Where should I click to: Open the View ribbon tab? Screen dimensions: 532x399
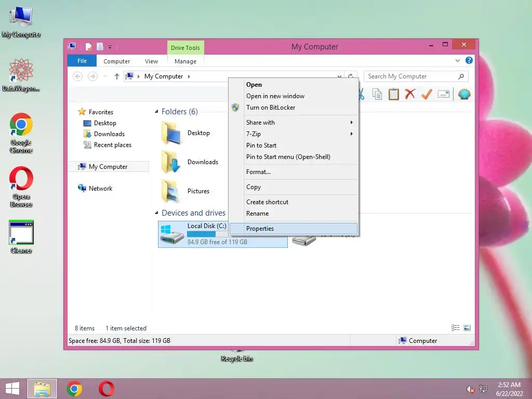tap(151, 61)
